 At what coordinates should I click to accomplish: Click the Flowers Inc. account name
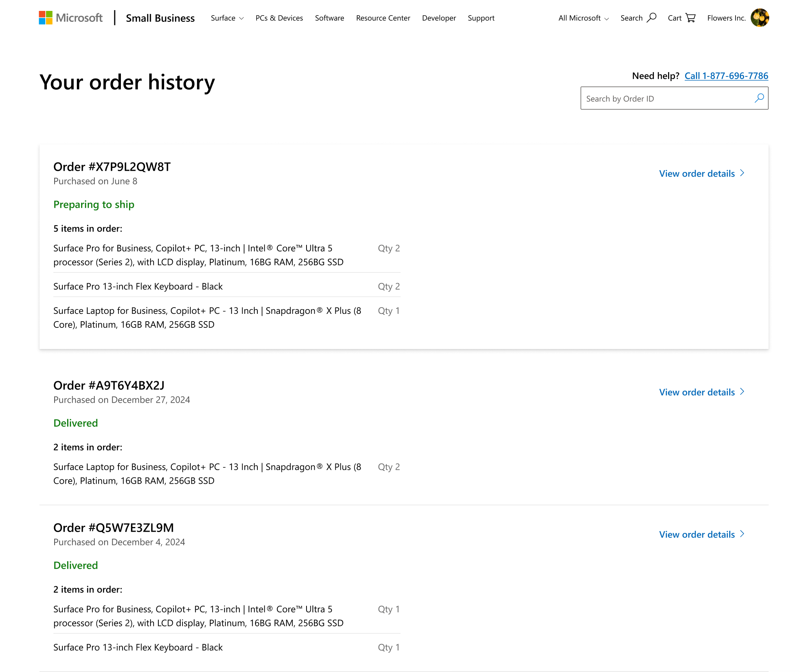tap(726, 18)
